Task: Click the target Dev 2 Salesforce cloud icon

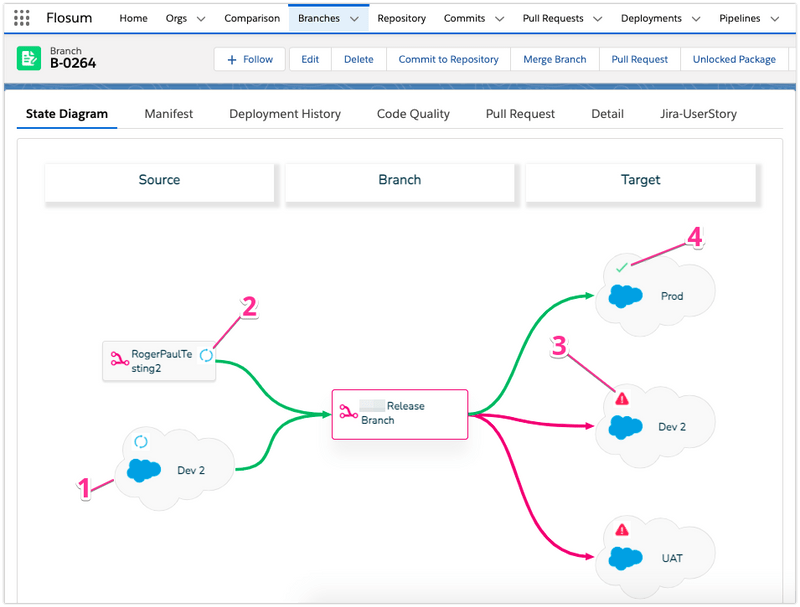Action: click(626, 427)
